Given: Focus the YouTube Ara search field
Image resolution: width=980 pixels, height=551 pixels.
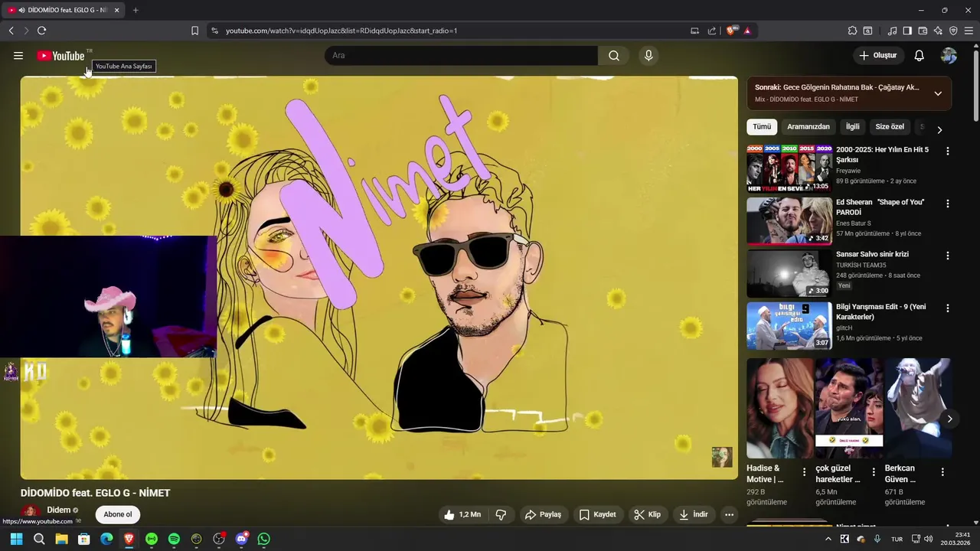Looking at the screenshot, I should [x=461, y=56].
